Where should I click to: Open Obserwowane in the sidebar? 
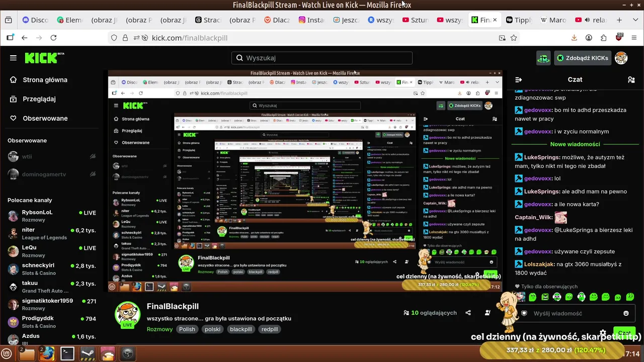click(x=39, y=118)
